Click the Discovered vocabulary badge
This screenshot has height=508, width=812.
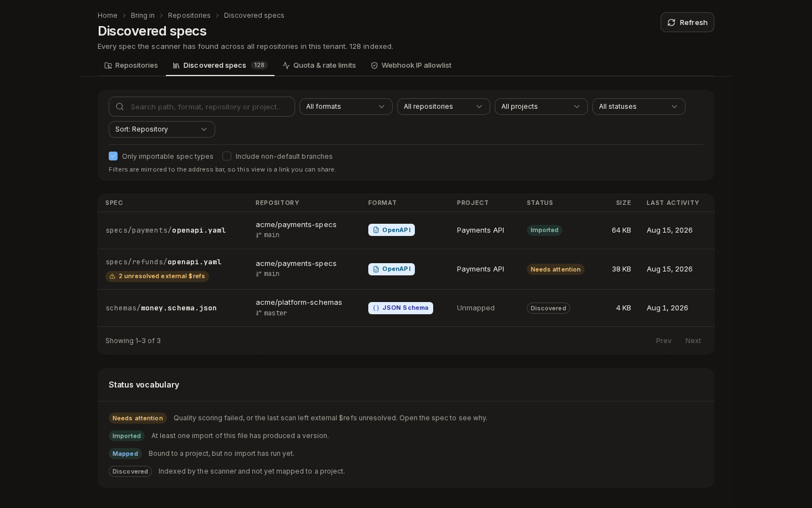tap(130, 471)
